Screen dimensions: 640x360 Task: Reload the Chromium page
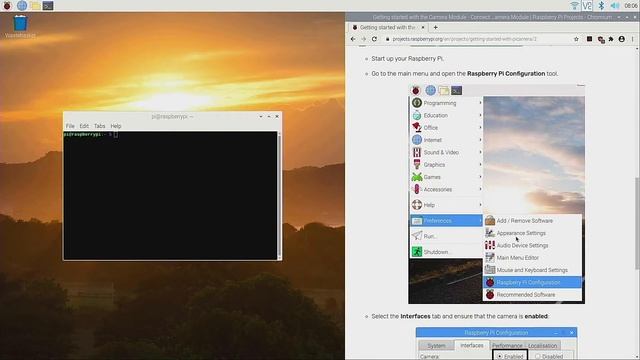[x=374, y=39]
